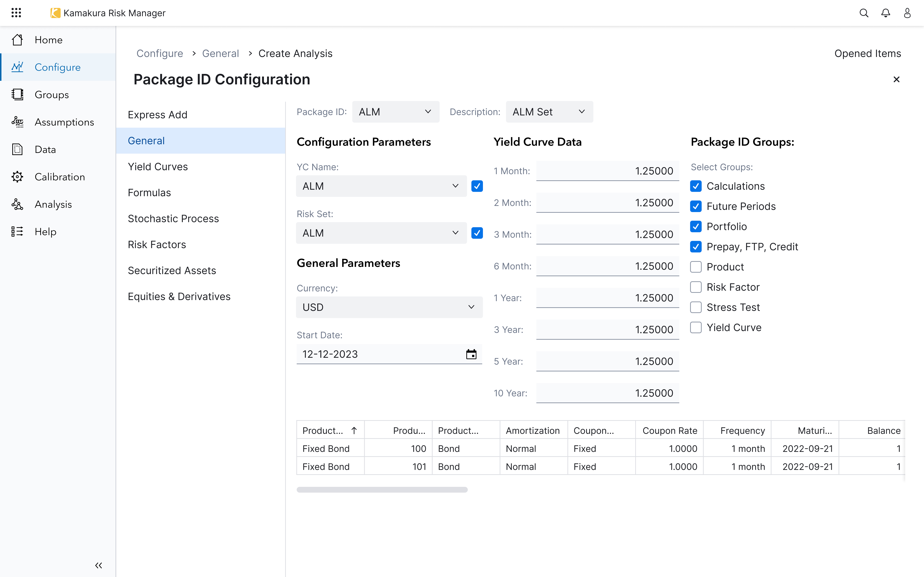Select the Stochastic Process section

pos(173,219)
